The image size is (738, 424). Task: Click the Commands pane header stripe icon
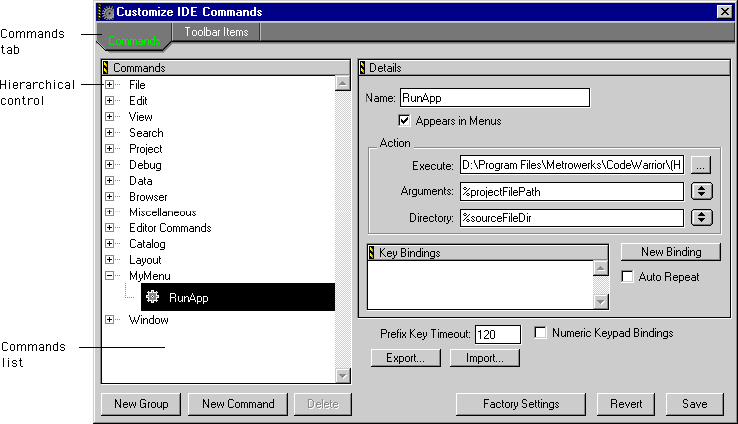pyautogui.click(x=105, y=68)
